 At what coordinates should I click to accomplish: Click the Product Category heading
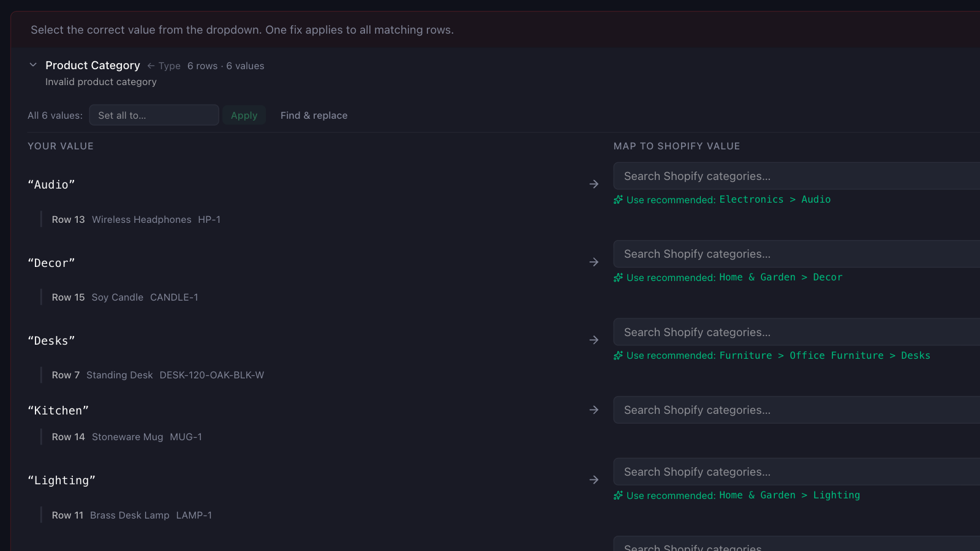pyautogui.click(x=92, y=65)
